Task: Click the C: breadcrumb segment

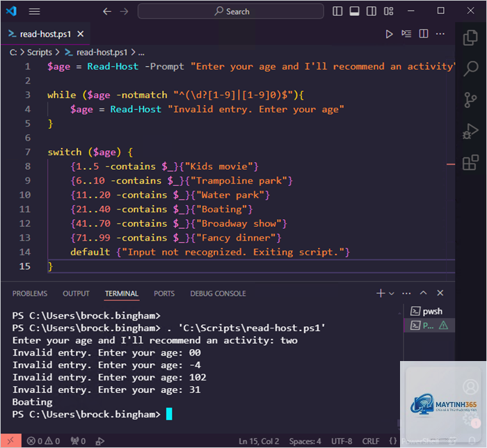Action: click(13, 52)
